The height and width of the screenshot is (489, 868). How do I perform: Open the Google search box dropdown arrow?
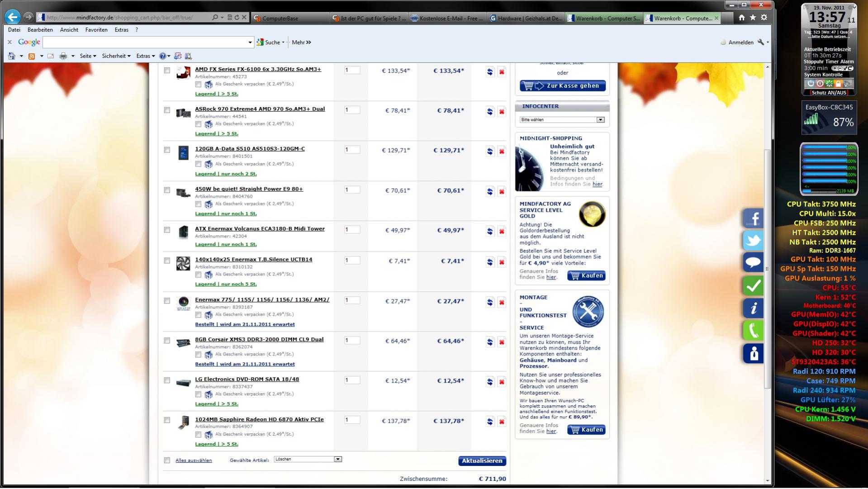[x=250, y=43]
